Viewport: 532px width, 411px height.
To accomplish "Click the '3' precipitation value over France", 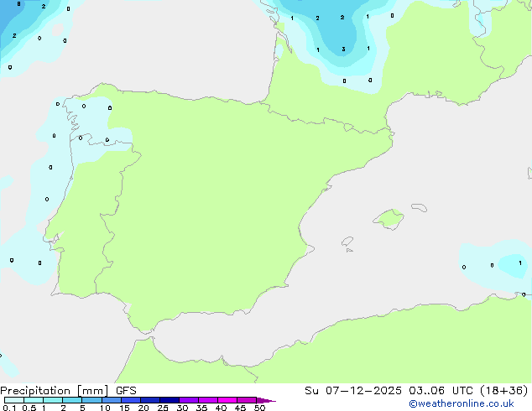I will [343, 49].
